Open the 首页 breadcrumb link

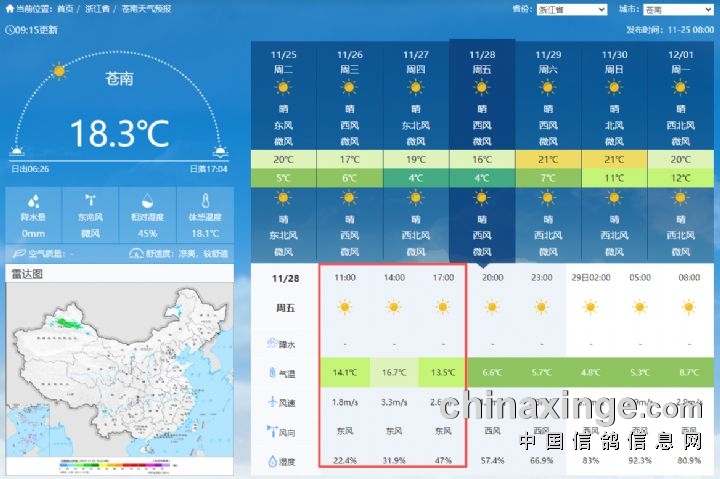point(65,9)
